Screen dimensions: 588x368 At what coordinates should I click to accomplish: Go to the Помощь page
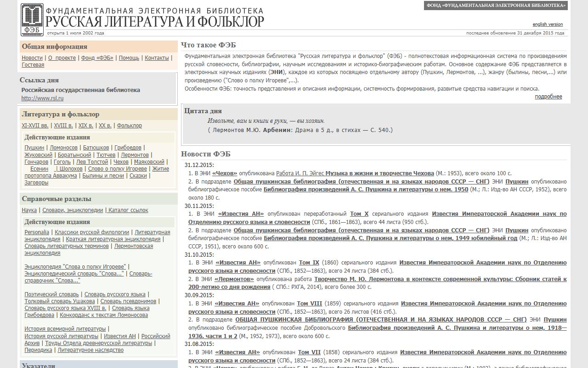[129, 58]
